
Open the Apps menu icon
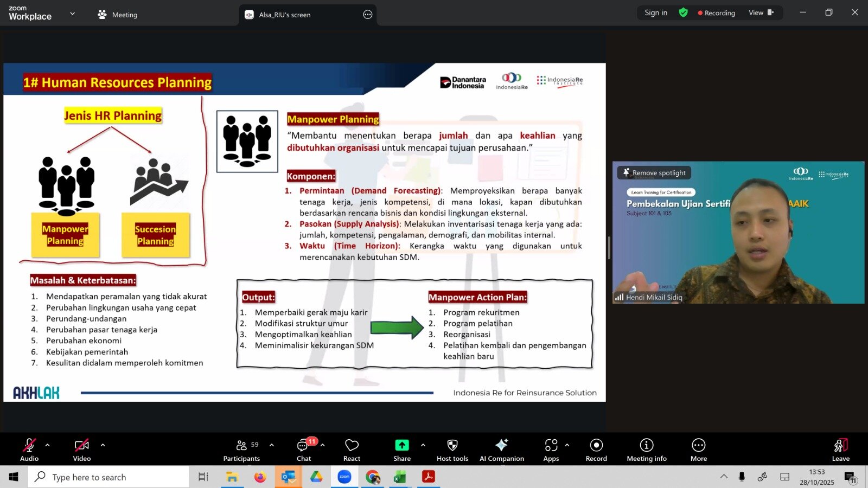551,450
